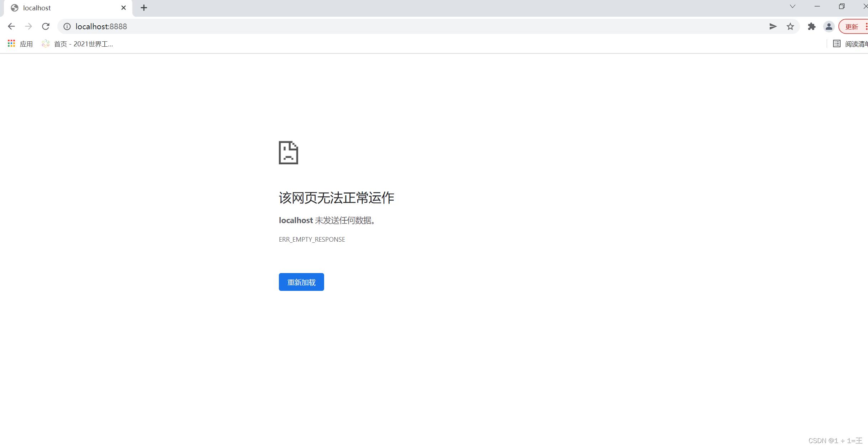Image resolution: width=868 pixels, height=447 pixels.
Task: Open the 首页 - 2021世界工... bookmark
Action: click(x=77, y=44)
